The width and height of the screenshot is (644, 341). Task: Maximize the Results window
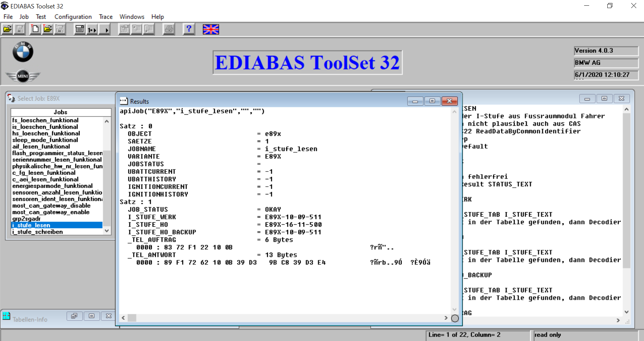pos(432,101)
